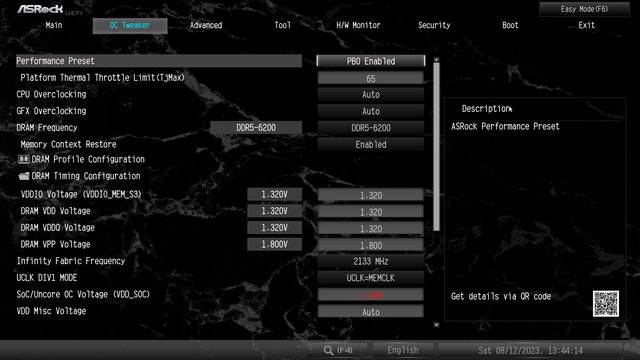
Task: Open DRAM Profile Configuration memory icon
Action: 24,159
